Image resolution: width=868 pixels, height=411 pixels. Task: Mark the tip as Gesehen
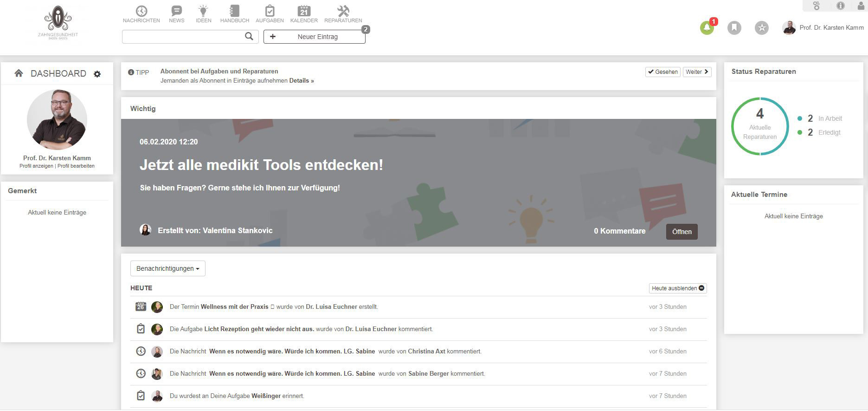pyautogui.click(x=663, y=72)
